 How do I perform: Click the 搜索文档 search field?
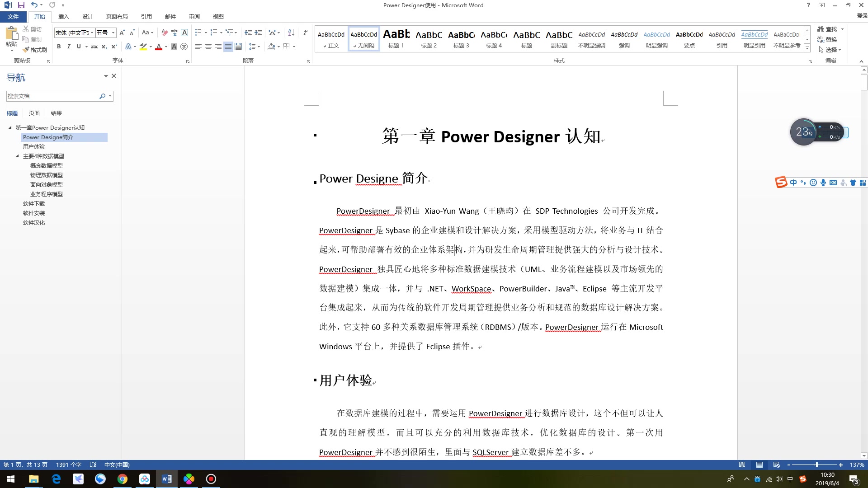[52, 96]
